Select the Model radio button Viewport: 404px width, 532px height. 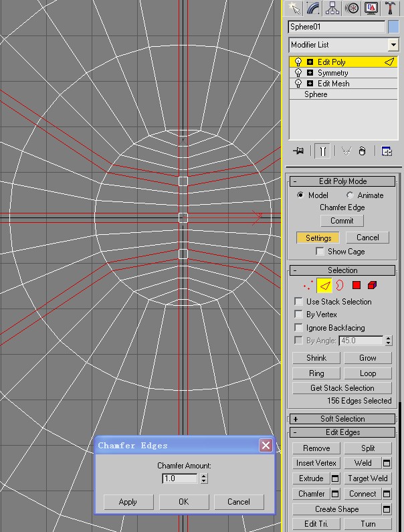300,195
